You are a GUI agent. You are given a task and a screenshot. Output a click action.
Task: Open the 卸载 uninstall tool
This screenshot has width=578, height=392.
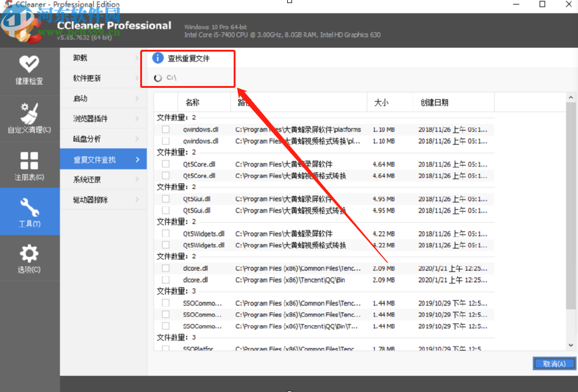(103, 58)
